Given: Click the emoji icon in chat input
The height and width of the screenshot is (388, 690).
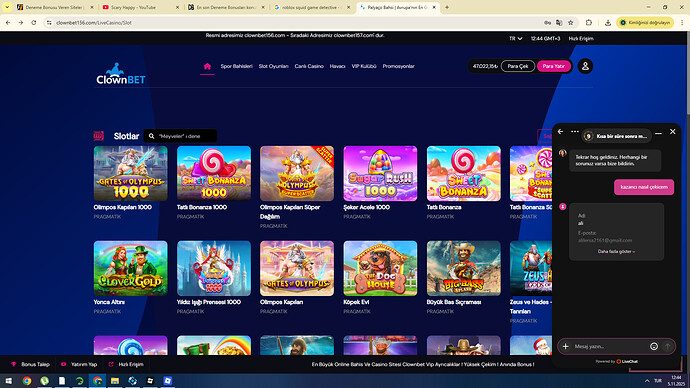Looking at the screenshot, I should pos(654,347).
